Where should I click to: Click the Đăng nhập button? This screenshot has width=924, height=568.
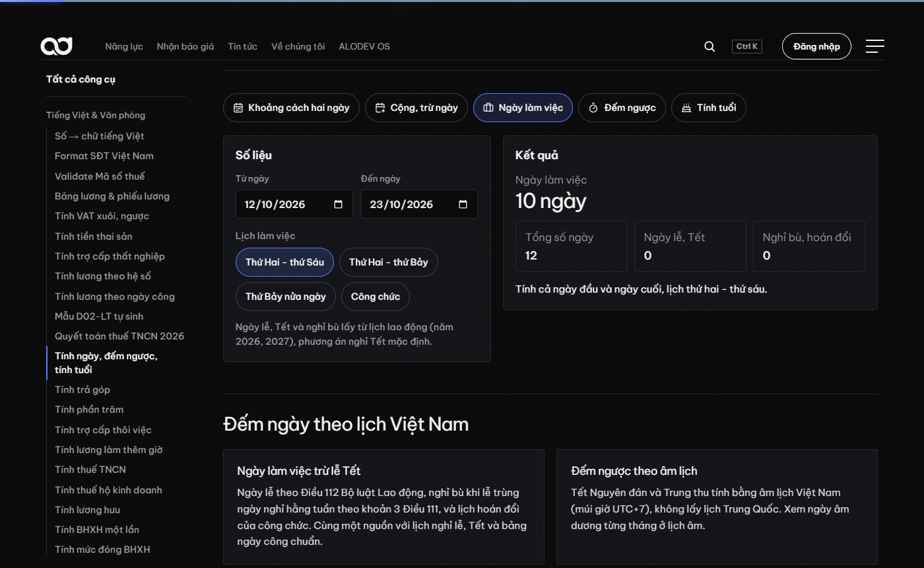pyautogui.click(x=816, y=46)
